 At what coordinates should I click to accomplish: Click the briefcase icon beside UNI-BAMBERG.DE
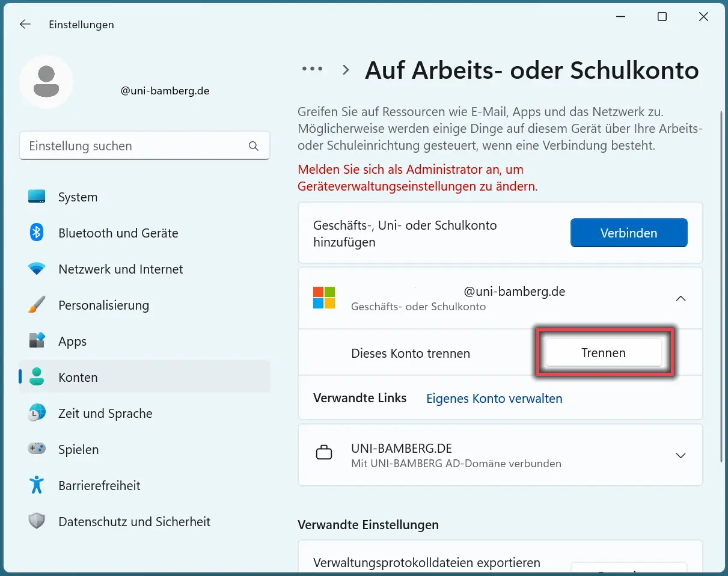(324, 453)
